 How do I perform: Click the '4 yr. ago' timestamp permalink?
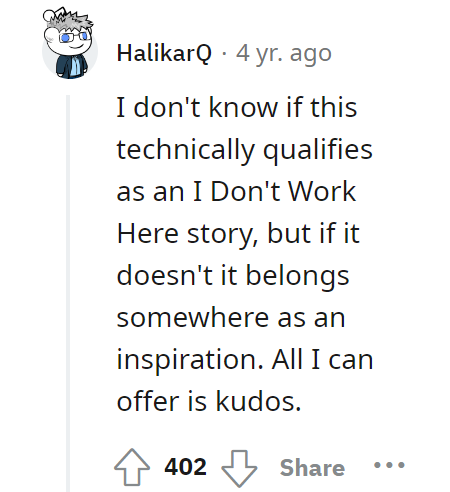click(284, 54)
